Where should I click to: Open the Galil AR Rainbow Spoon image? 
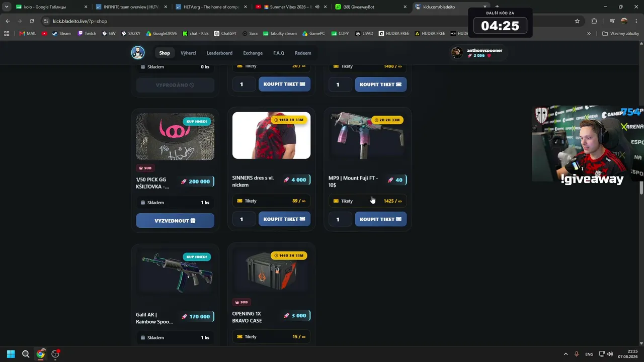[x=175, y=272]
